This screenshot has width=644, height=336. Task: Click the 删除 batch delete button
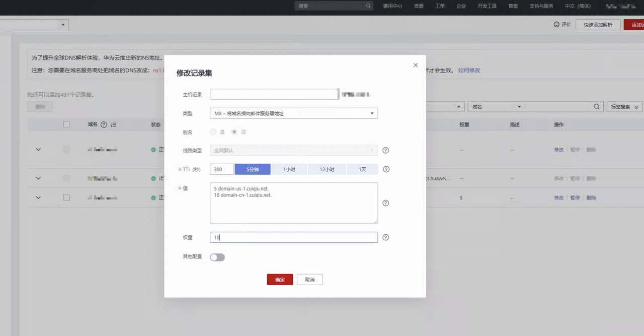click(x=40, y=107)
